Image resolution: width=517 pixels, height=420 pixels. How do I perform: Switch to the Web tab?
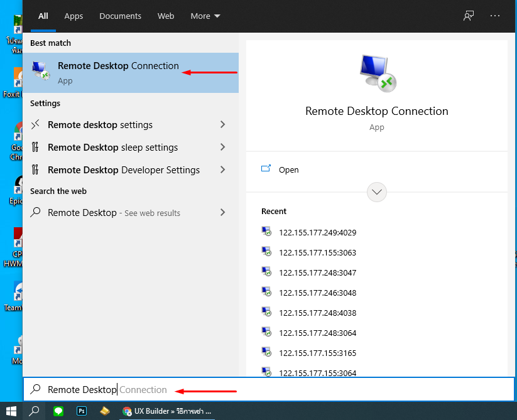pos(166,16)
